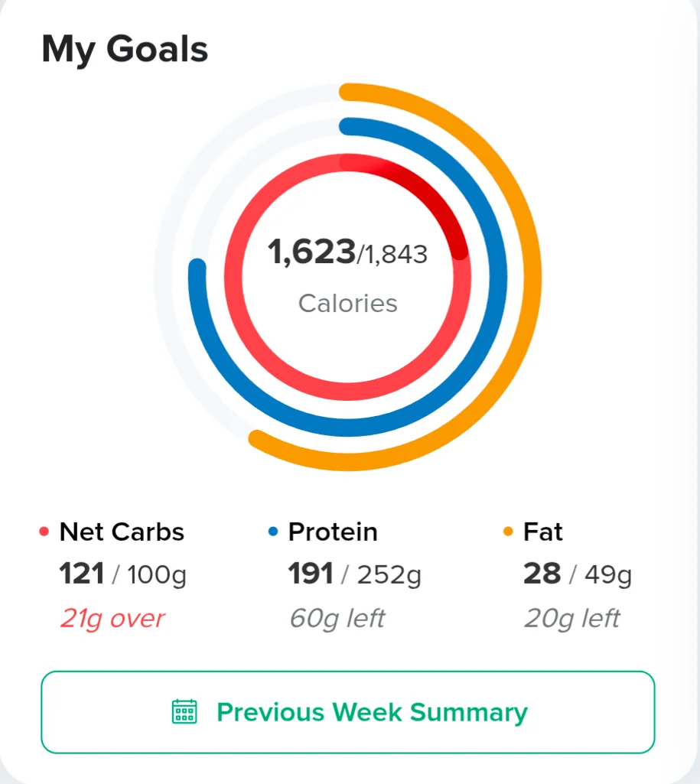Click the Calories label inside the ring
Image resolution: width=700 pixels, height=784 pixels.
point(348,304)
